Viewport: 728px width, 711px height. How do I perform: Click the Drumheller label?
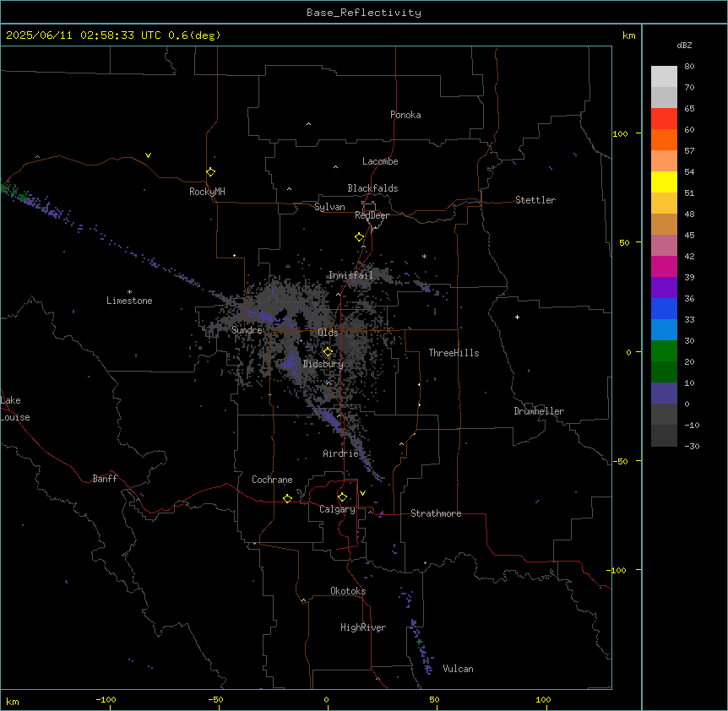(x=539, y=411)
